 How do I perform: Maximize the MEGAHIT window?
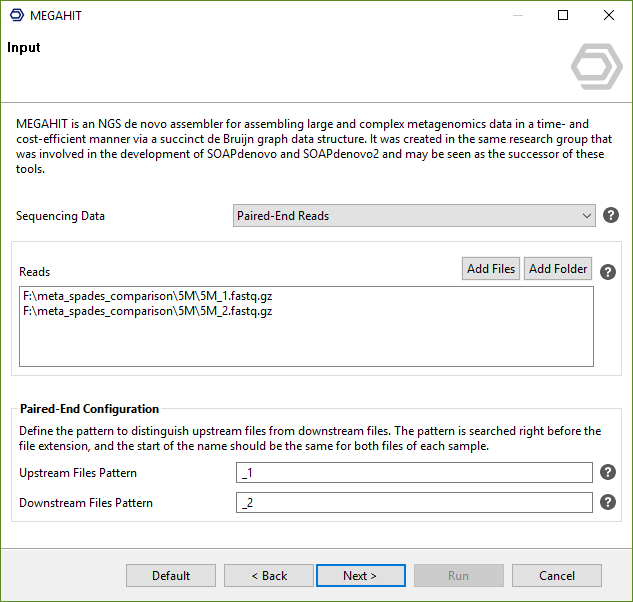click(x=563, y=15)
